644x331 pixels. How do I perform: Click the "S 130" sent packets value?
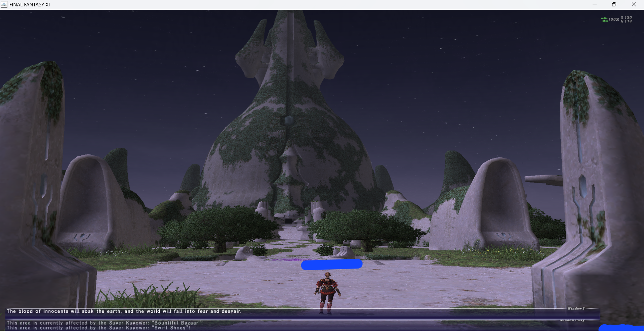626,17
